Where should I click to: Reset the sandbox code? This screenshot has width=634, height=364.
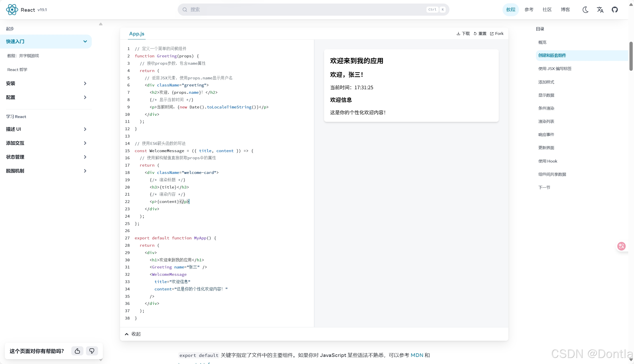pos(480,34)
